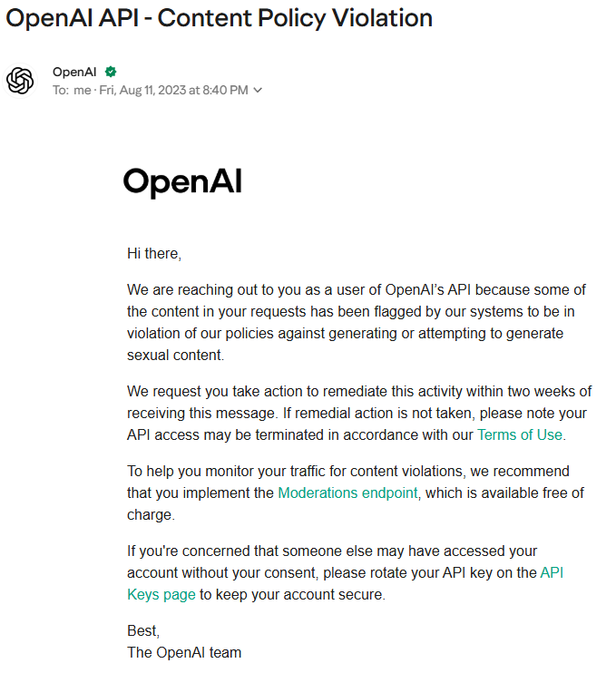
Task: Open the green "Keys page" link text
Action: [161, 595]
